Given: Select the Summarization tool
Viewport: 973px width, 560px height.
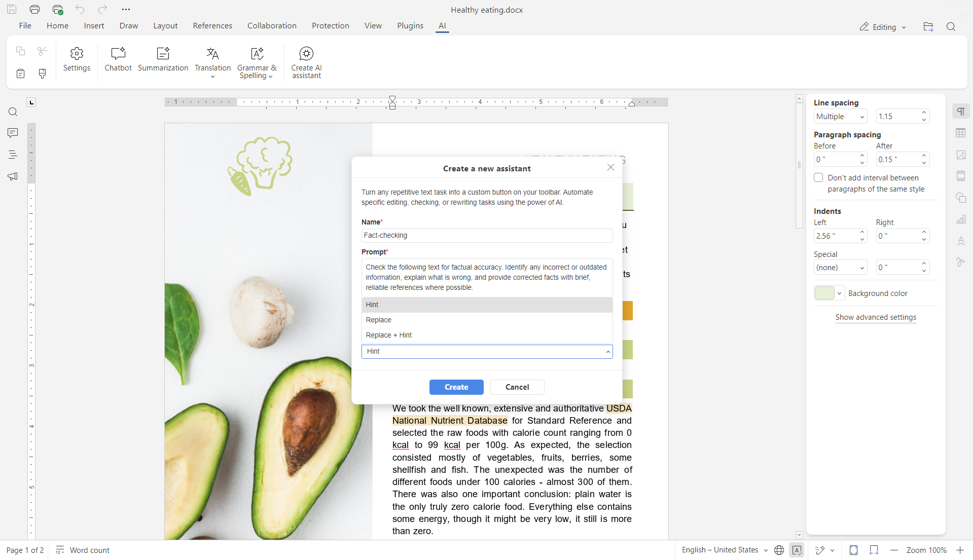Looking at the screenshot, I should (x=163, y=61).
